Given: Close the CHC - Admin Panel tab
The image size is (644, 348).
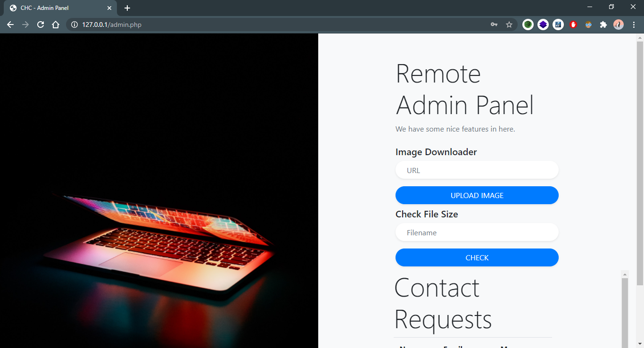Looking at the screenshot, I should 109,8.
